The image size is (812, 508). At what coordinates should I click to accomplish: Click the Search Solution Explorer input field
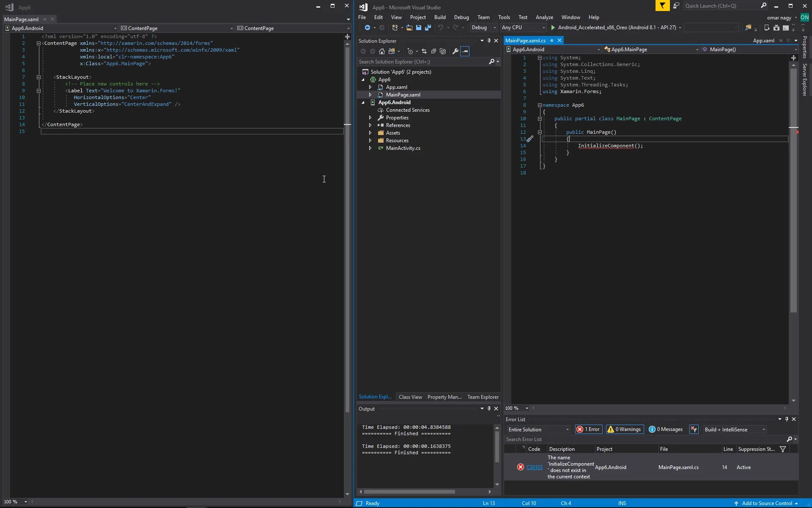coord(422,62)
